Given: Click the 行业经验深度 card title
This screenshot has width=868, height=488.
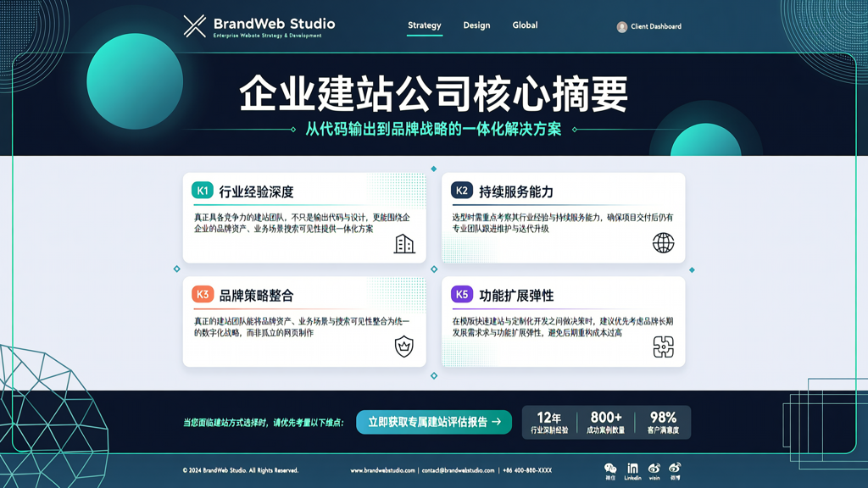Looking at the screenshot, I should coord(256,191).
